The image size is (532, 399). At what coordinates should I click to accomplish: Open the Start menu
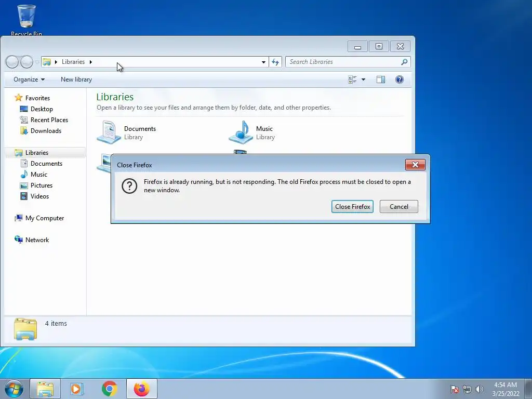(14, 389)
